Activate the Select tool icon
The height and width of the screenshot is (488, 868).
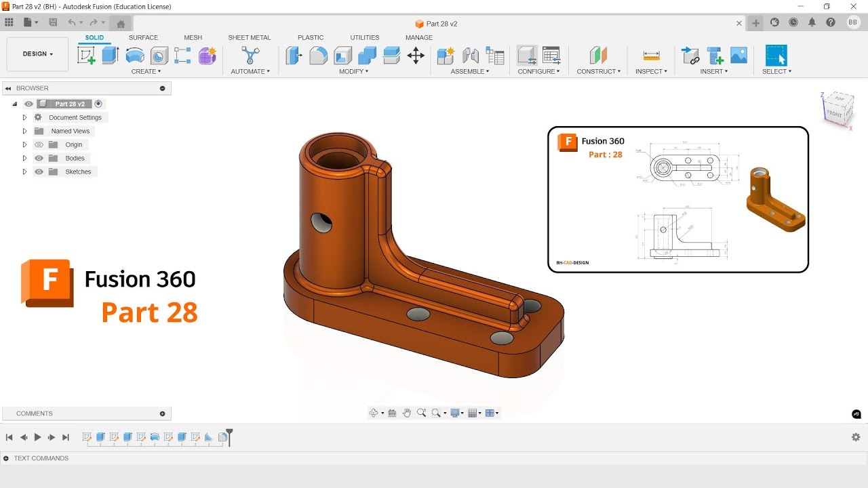pos(776,56)
